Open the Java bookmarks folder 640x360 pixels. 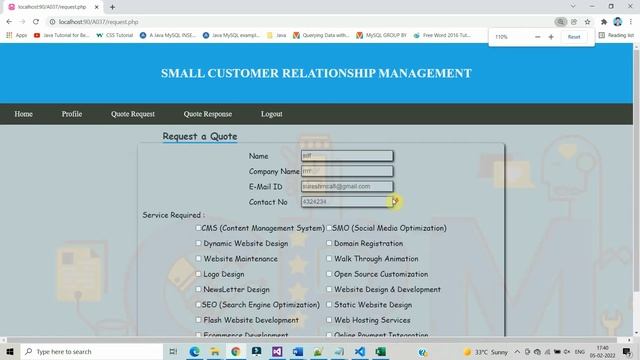point(276,36)
